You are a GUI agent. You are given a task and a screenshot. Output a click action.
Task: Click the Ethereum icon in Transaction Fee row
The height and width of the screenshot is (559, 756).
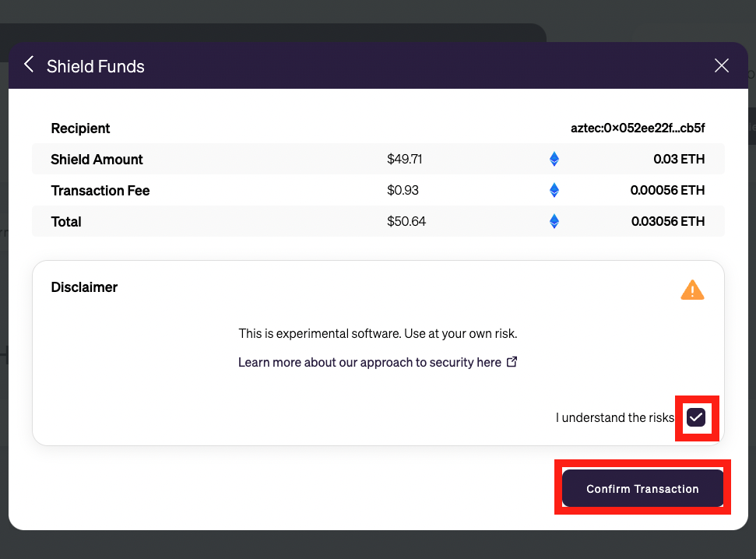coord(554,190)
